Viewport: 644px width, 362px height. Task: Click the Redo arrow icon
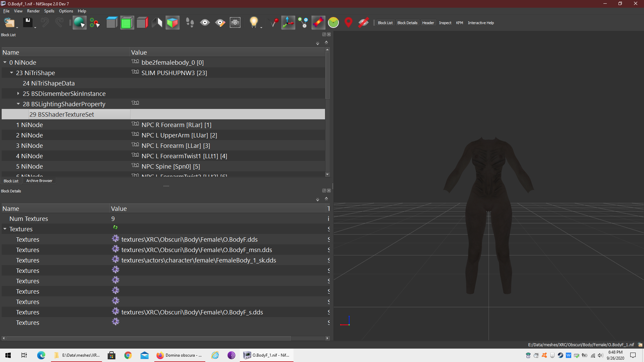click(x=59, y=23)
